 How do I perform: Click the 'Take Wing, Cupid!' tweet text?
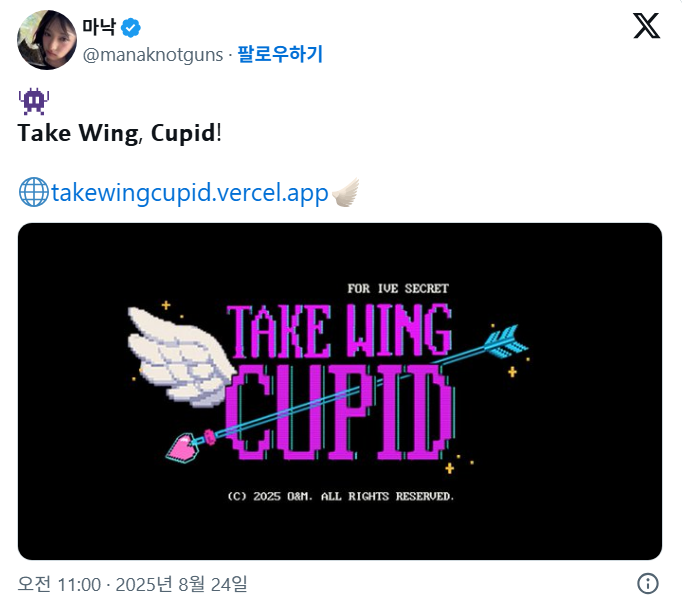click(120, 133)
